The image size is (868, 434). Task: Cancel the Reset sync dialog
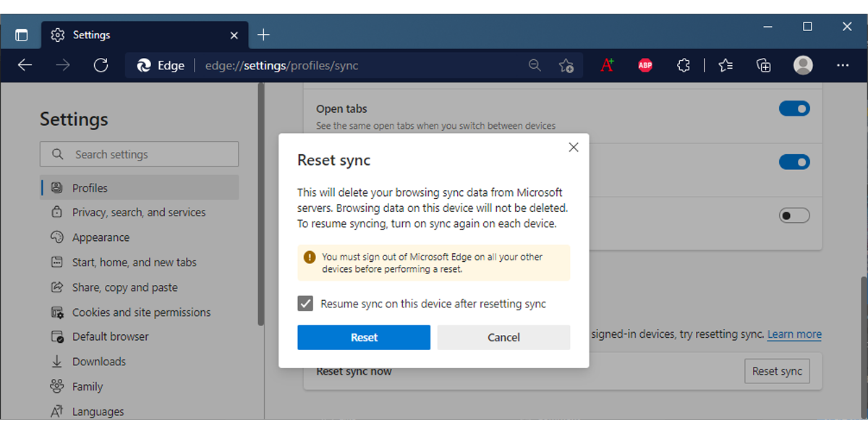tap(503, 338)
